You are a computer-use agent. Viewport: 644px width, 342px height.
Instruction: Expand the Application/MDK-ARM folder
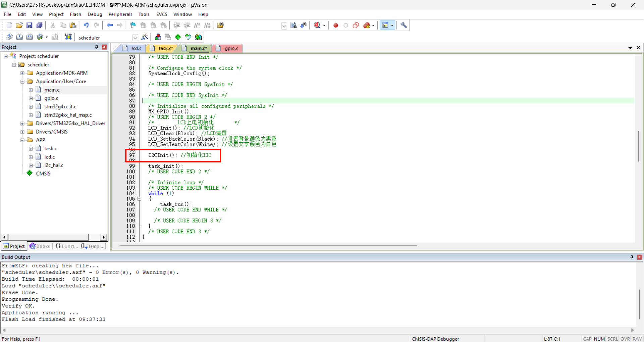22,73
